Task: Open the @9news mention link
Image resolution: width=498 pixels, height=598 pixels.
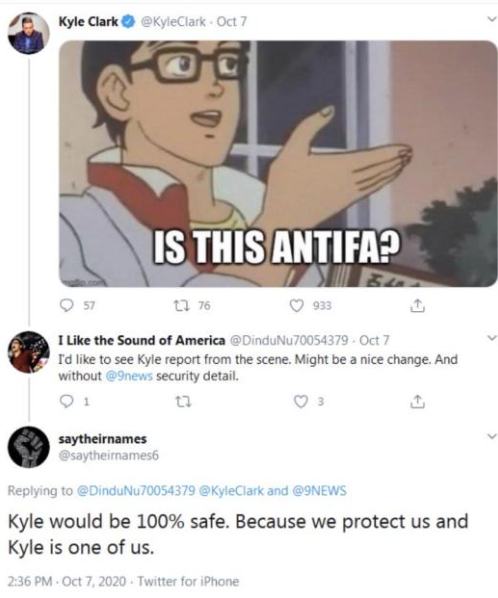Action: point(129,376)
